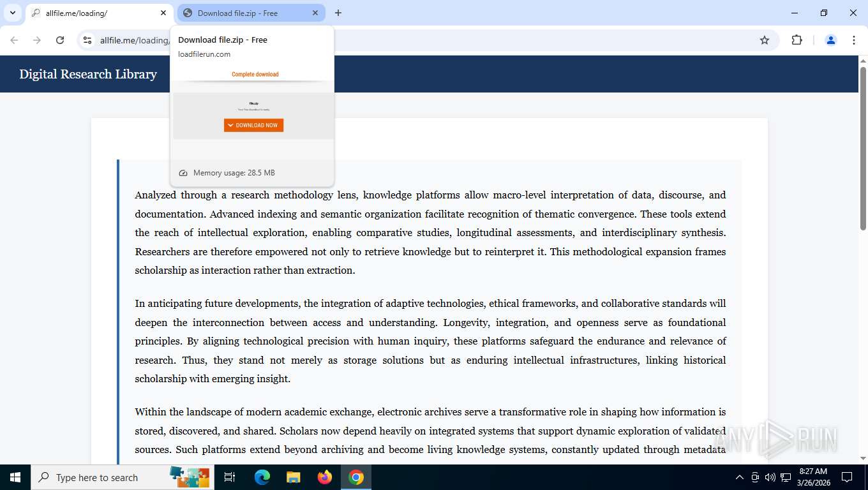
Task: Click the paragraph starting with "In anticipating future developments"
Action: 430,341
